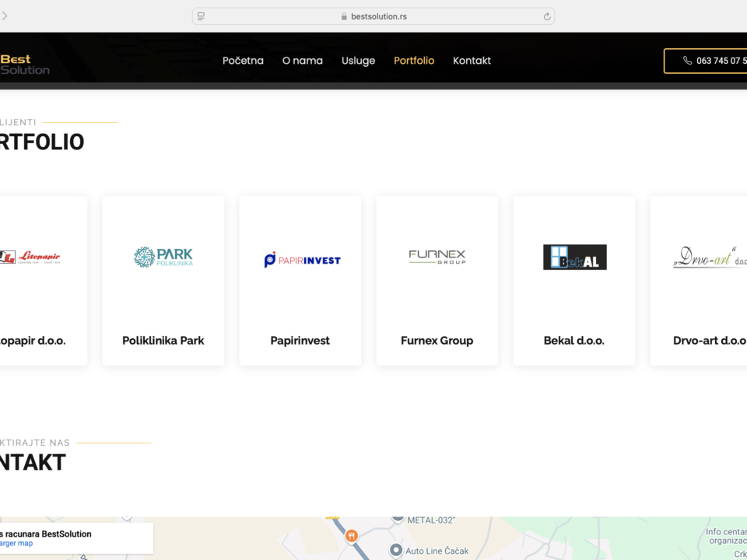Click the BekAL logo image
Image resolution: width=747 pixels, height=560 pixels.
(x=574, y=257)
